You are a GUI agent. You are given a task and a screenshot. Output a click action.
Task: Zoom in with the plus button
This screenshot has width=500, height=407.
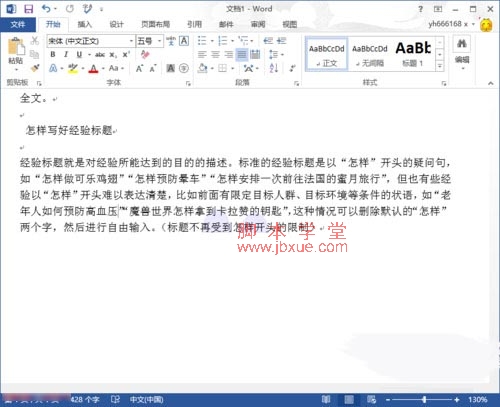[x=456, y=399]
